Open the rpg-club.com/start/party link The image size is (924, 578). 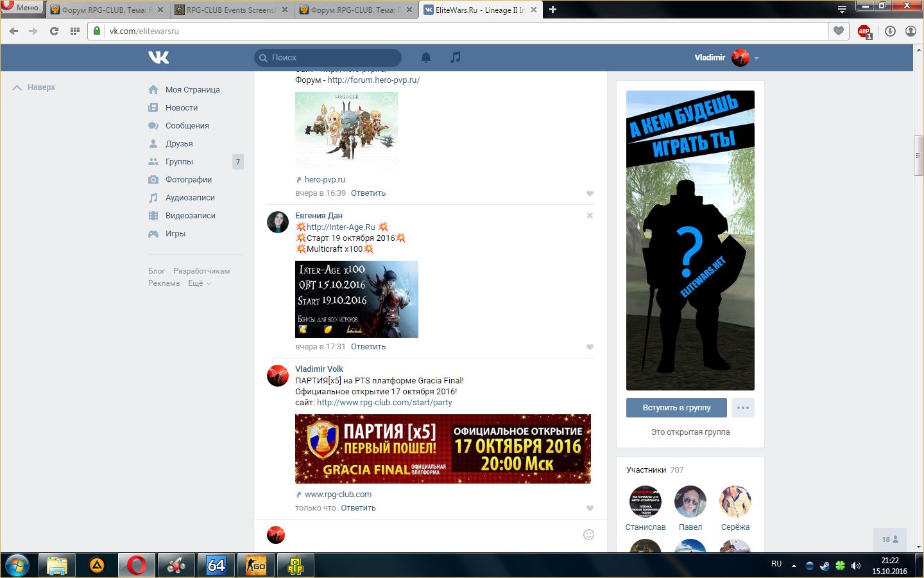[384, 403]
